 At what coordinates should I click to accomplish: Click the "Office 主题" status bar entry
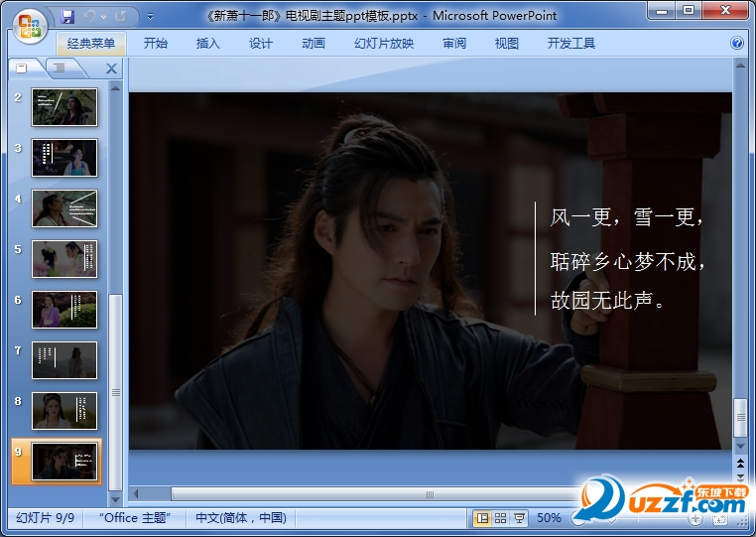pyautogui.click(x=135, y=518)
